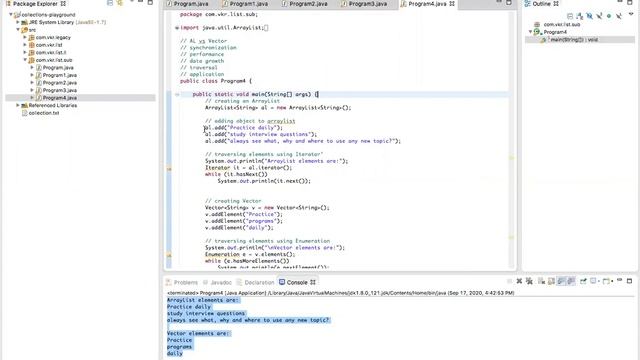Expand the folded import statement
The height and width of the screenshot is (360, 640).
click(177, 28)
